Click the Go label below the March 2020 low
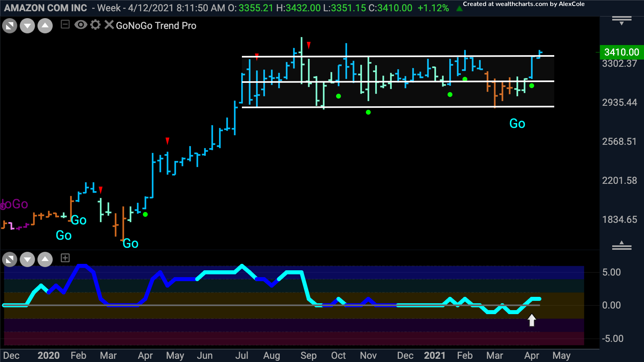644x362 pixels. (130, 243)
